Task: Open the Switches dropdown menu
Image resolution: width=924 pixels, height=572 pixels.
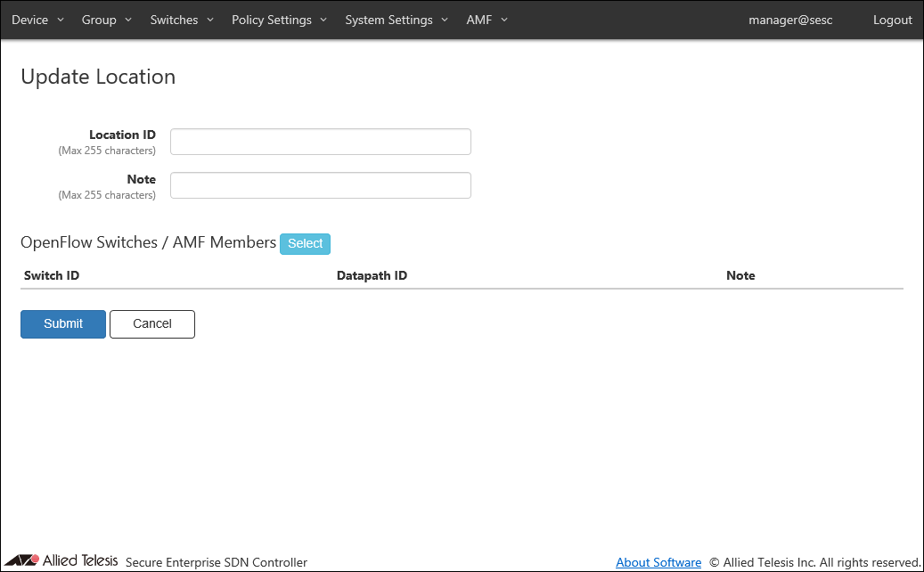Action: (181, 20)
